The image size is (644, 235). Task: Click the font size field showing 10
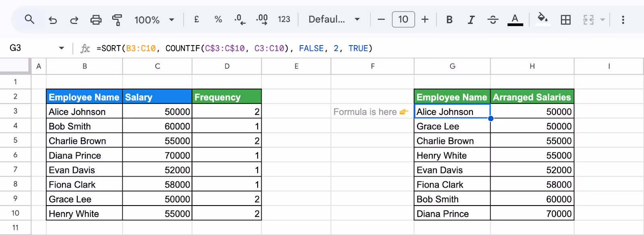403,19
